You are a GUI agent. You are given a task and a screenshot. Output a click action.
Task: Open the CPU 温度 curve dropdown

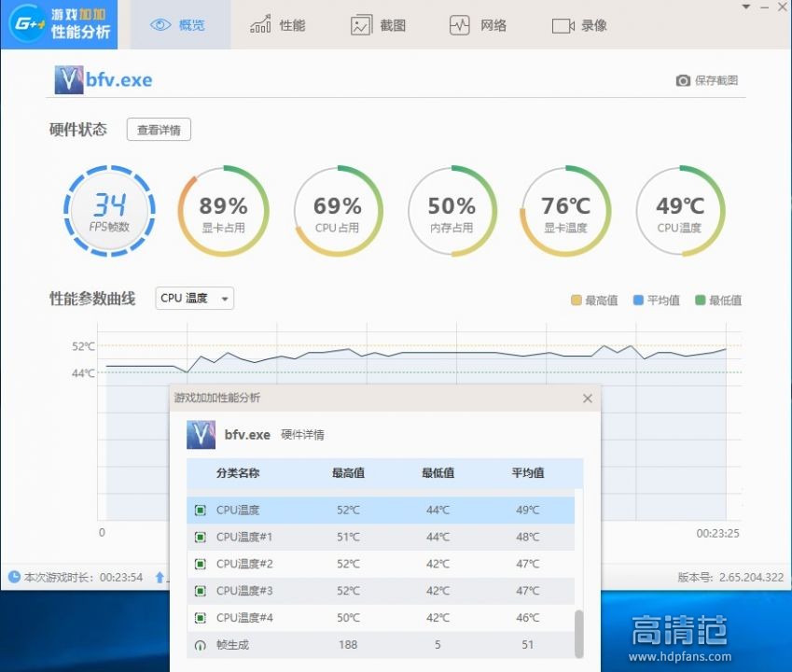[194, 298]
